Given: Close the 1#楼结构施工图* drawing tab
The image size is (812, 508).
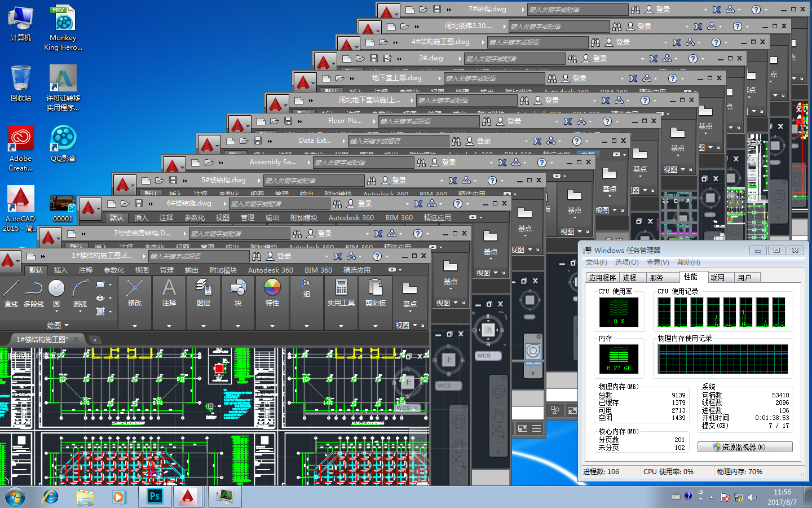Looking at the screenshot, I should click(76, 339).
